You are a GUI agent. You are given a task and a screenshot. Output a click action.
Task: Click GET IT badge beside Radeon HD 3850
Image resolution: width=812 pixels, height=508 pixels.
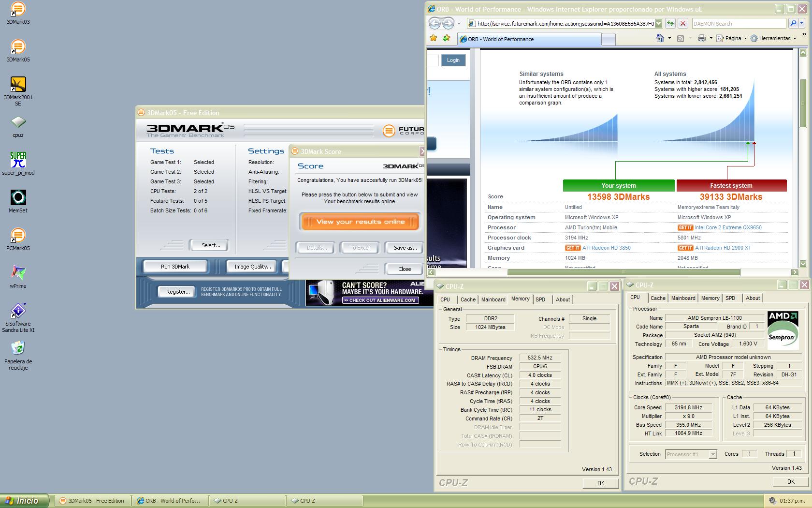tap(573, 248)
